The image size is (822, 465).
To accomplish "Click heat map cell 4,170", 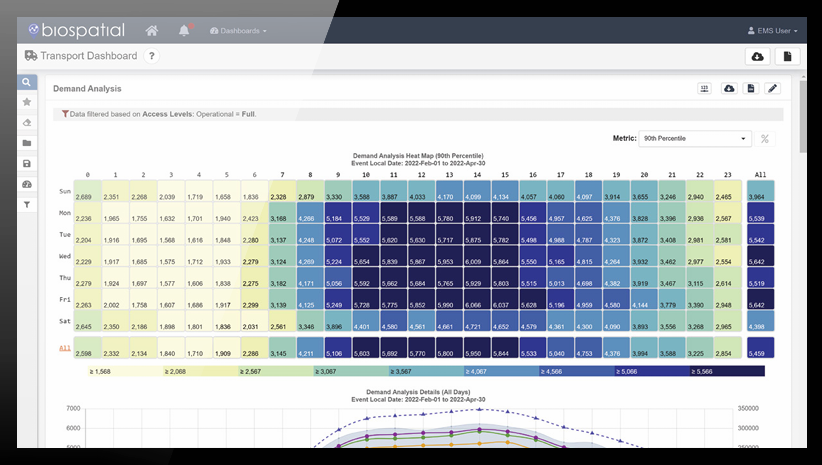I will (449, 191).
